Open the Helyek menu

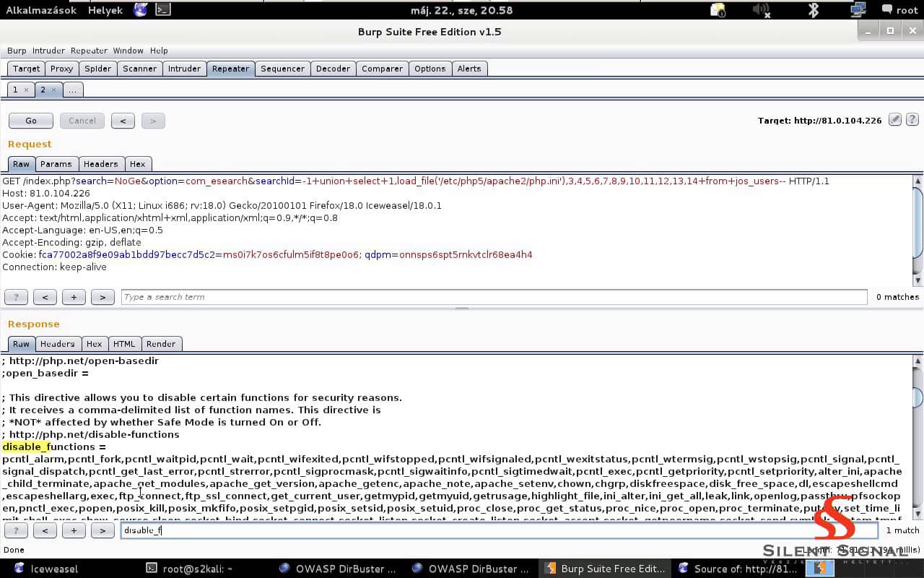(x=105, y=10)
